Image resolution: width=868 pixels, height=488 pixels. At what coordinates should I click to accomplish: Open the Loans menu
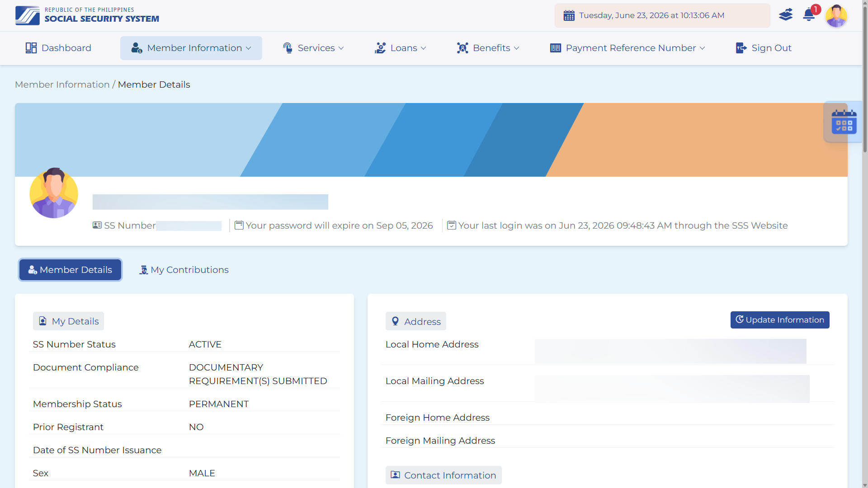400,48
